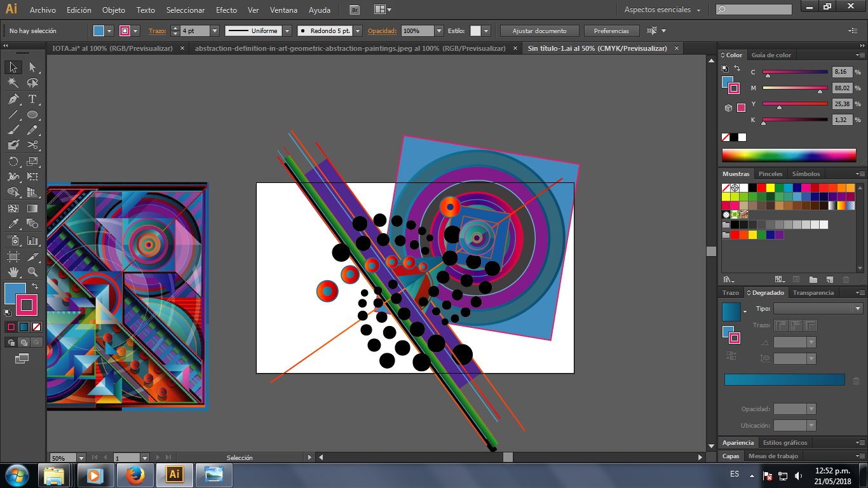This screenshot has height=488, width=868.
Task: Swap fill and stroke in toolbox
Action: click(x=36, y=286)
